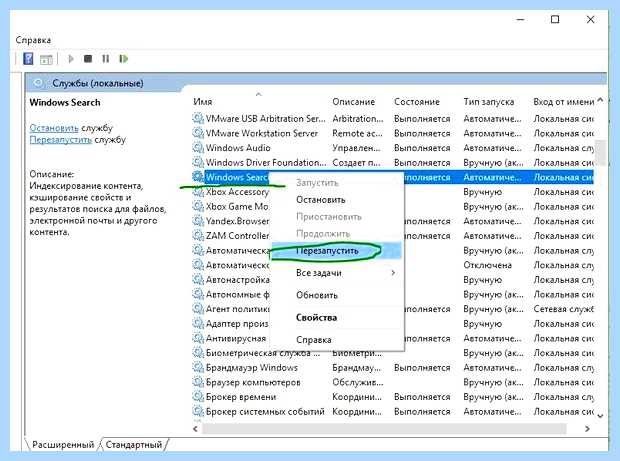Click the Restart service toolbar icon
620x461 pixels.
123,59
